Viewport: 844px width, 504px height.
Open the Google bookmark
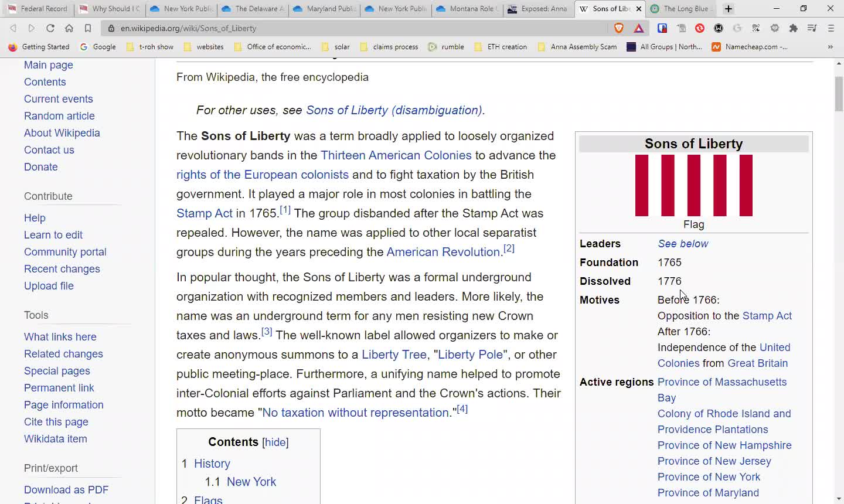(98, 47)
